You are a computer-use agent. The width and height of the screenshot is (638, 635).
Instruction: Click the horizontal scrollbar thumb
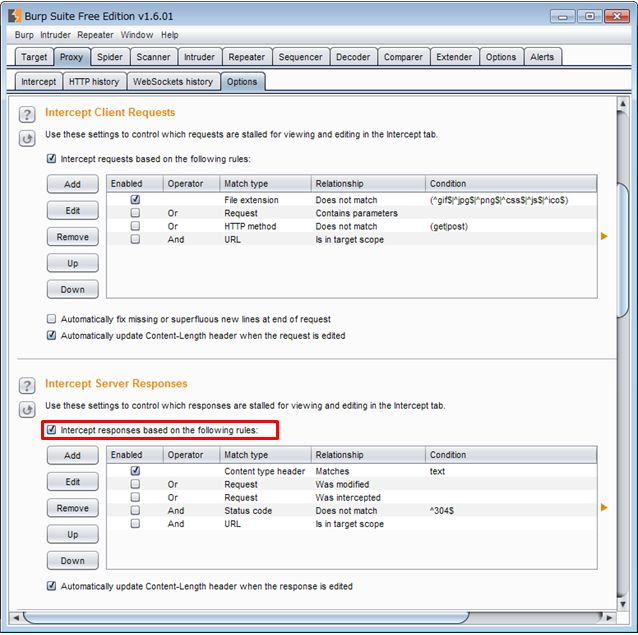coord(246,618)
